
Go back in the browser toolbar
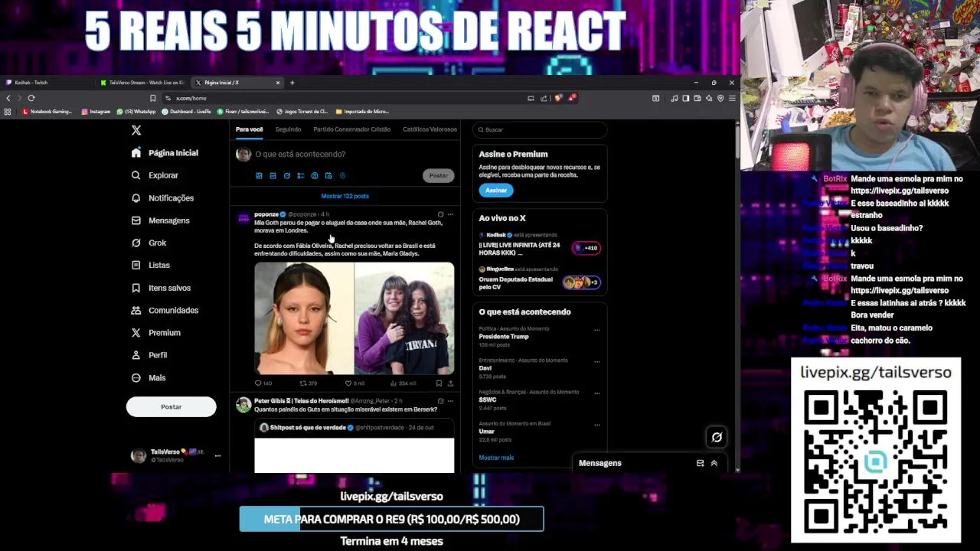[x=8, y=98]
